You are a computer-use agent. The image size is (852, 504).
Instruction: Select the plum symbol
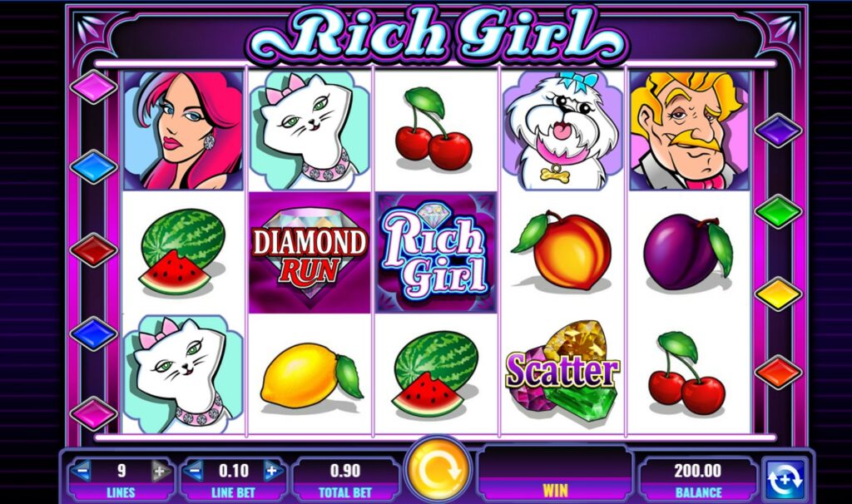(x=688, y=251)
